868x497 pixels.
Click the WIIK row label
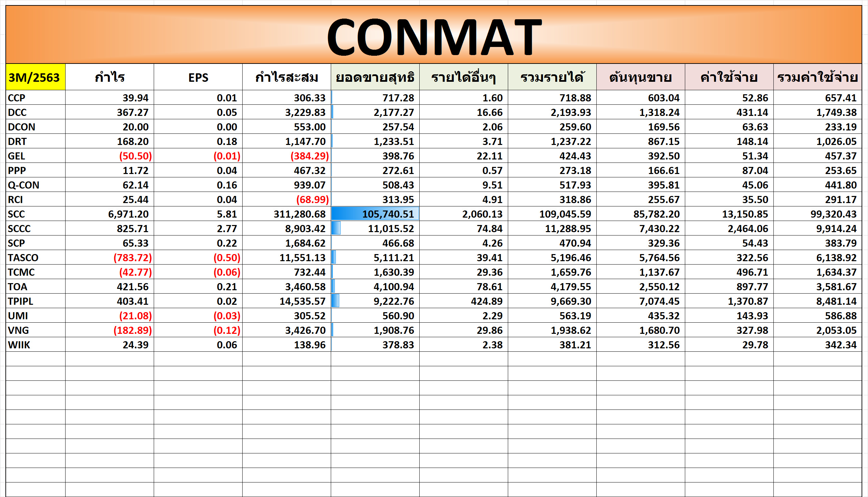pyautogui.click(x=19, y=345)
